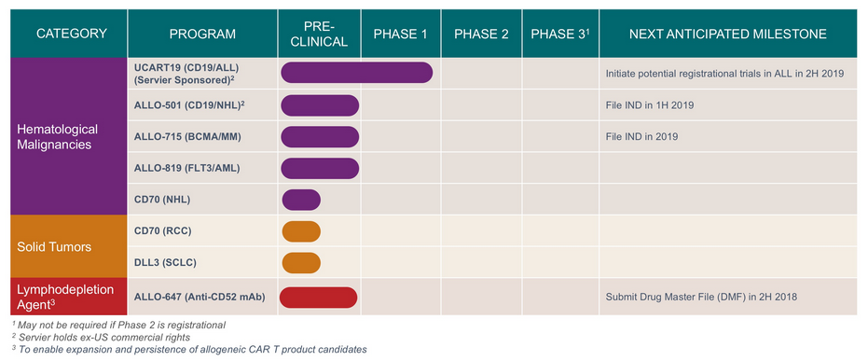The image size is (868, 361).
Task: Select the Next Anticipated Milestone header
Action: pos(728,34)
